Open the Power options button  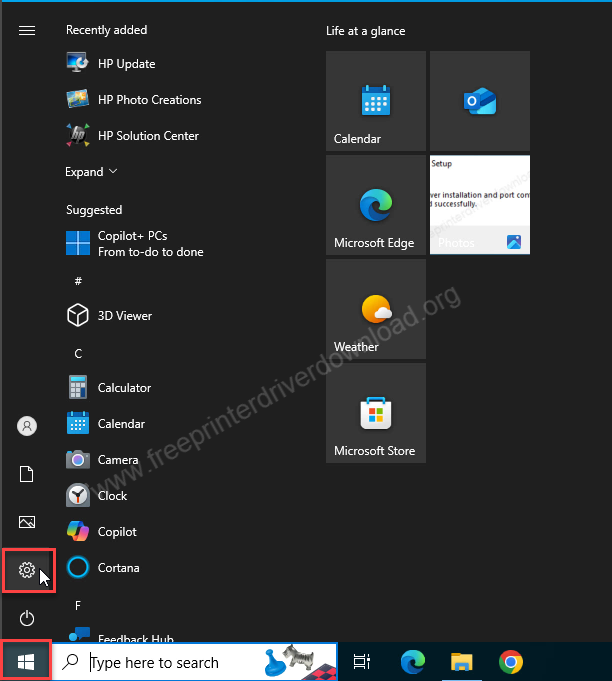[27, 618]
